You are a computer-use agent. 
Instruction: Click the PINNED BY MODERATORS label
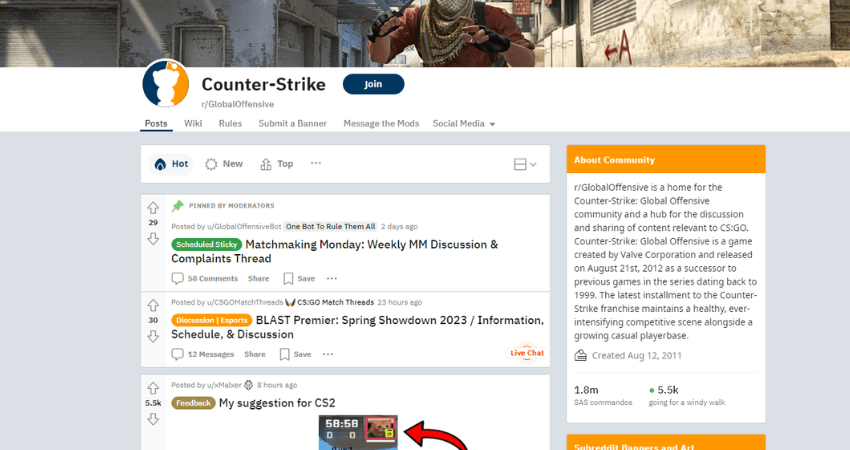[231, 206]
